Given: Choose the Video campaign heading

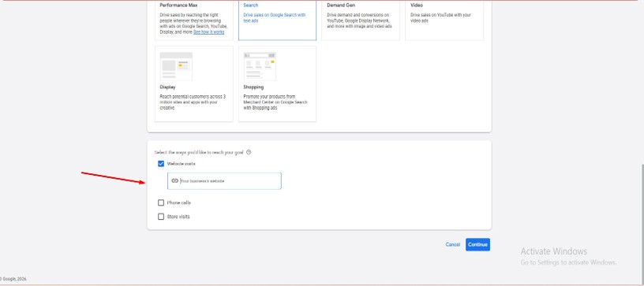Looking at the screenshot, I should click(417, 6).
